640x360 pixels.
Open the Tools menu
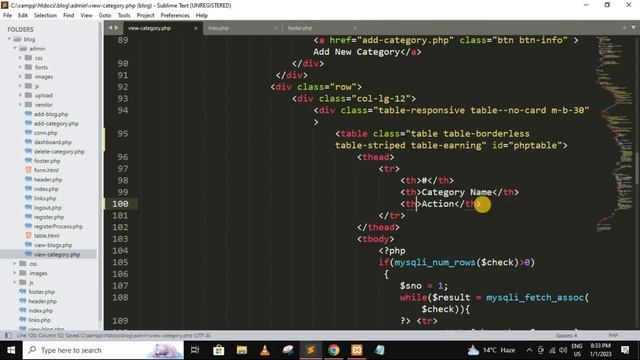[124, 15]
